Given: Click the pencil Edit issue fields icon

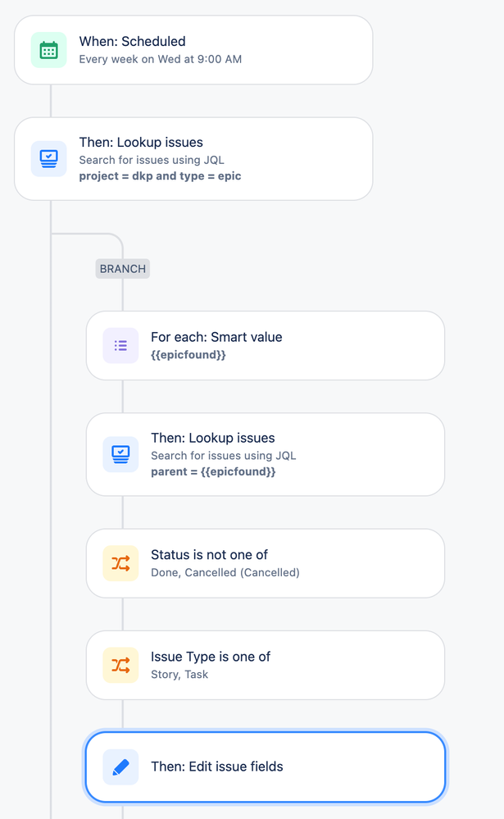Looking at the screenshot, I should tap(120, 767).
